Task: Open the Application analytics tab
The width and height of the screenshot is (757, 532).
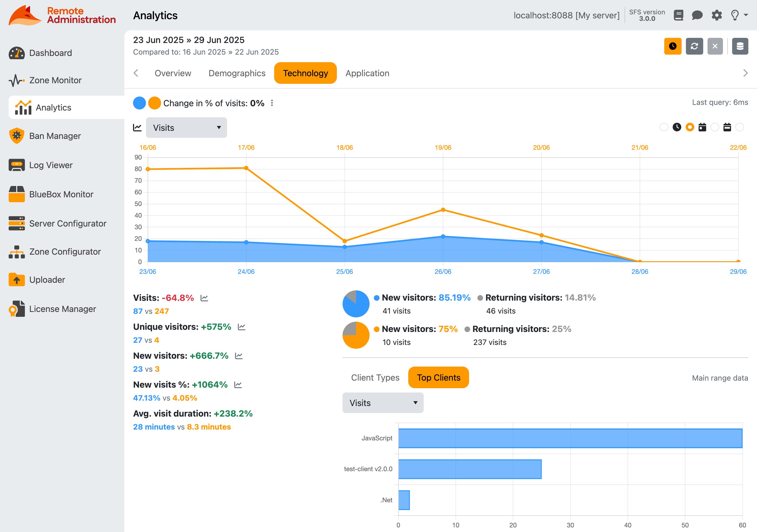Action: [x=367, y=73]
